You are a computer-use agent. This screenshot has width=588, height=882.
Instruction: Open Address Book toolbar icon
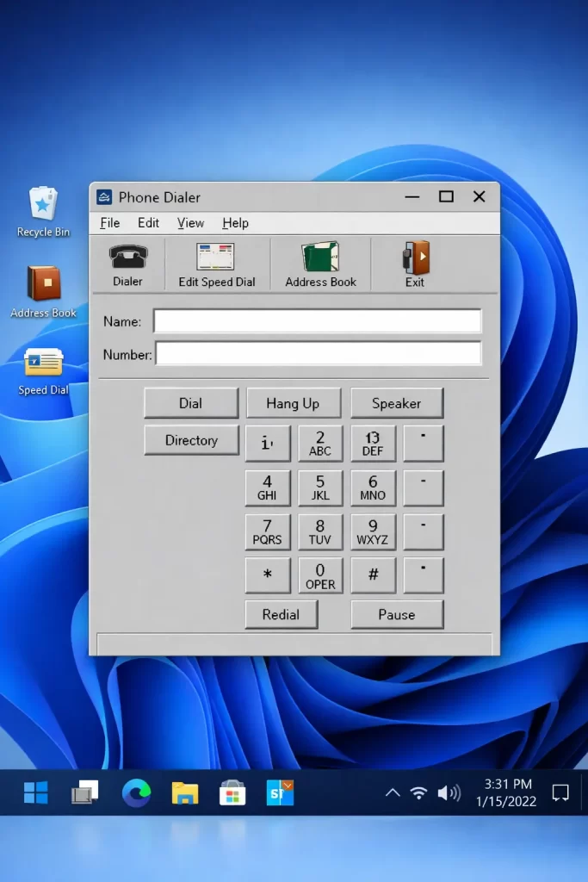coord(320,265)
